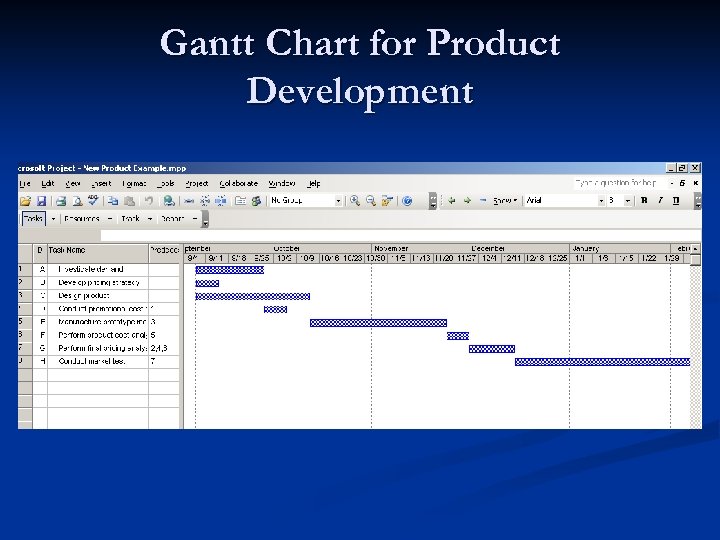Expand the standard toolbar options chevron
720x540 pixels.
pos(433,201)
